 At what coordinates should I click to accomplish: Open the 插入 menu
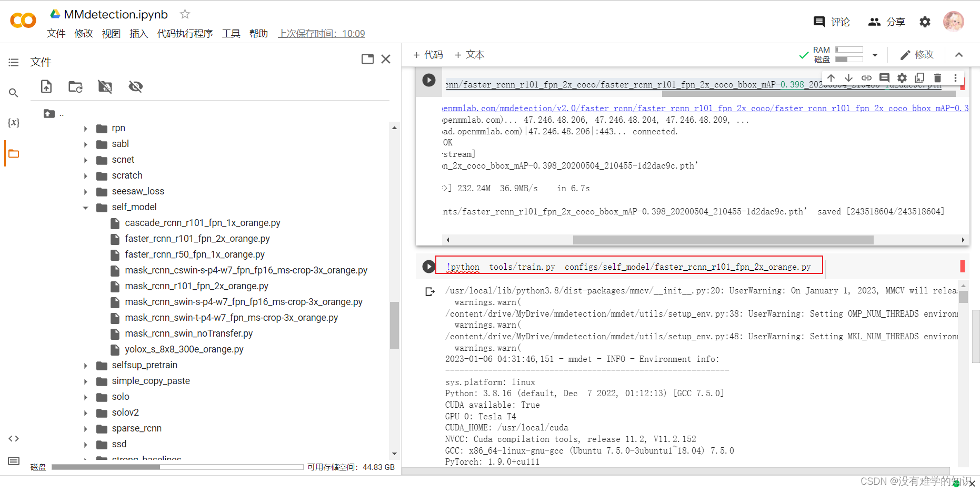coord(139,34)
